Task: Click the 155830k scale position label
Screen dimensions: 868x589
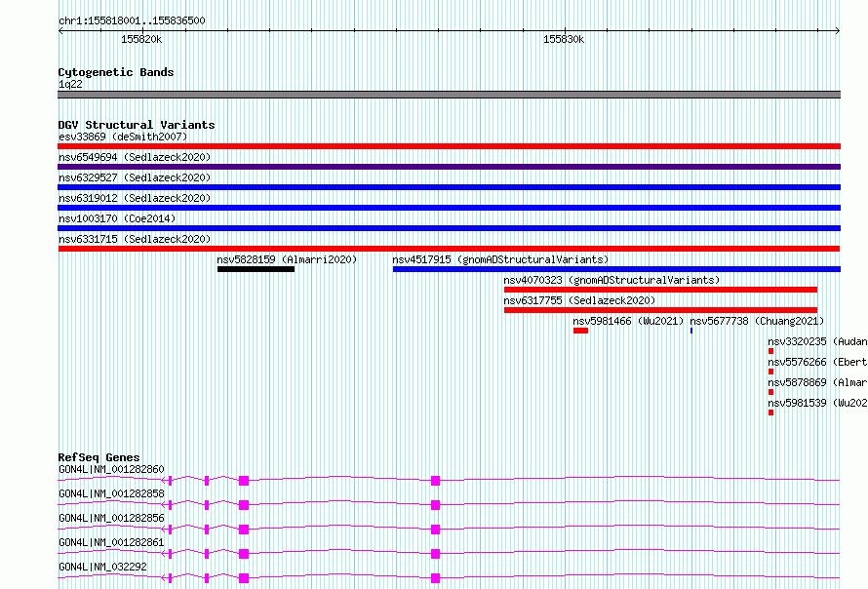Action: pos(564,39)
